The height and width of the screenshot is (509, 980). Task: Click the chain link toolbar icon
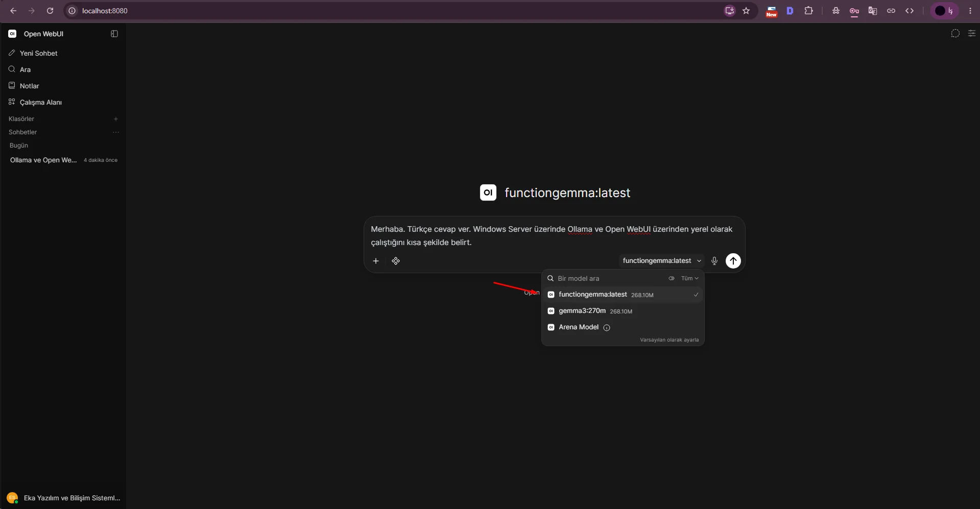[891, 11]
